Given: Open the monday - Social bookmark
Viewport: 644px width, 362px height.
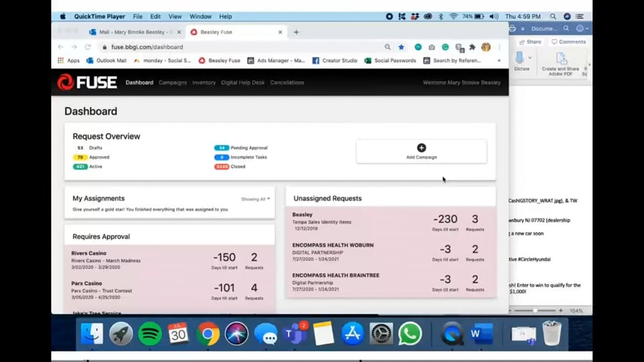Looking at the screenshot, I should 163,60.
